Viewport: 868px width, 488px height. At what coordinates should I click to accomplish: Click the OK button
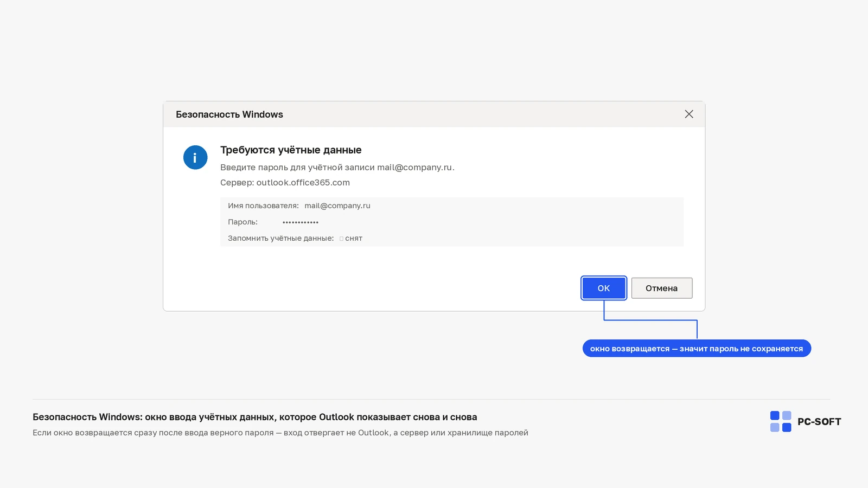[x=604, y=288]
